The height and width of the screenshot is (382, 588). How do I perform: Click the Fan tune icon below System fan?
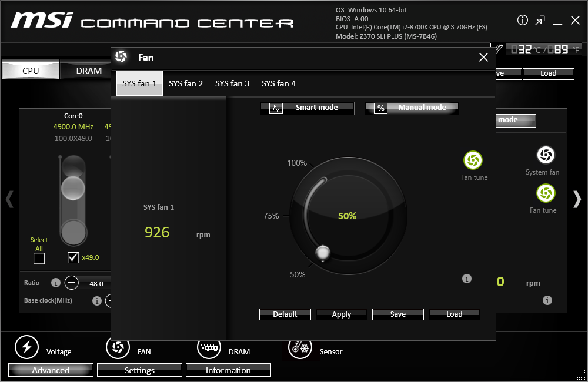point(546,193)
